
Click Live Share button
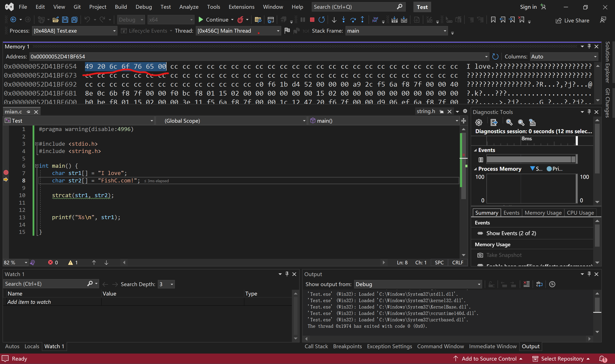tap(572, 20)
